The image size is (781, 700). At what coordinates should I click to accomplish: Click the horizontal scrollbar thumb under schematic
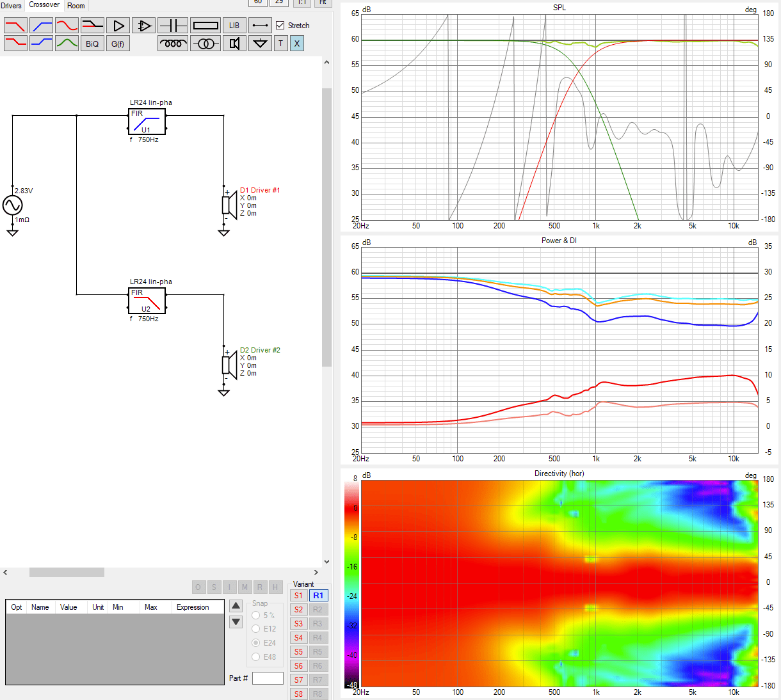pyautogui.click(x=67, y=573)
